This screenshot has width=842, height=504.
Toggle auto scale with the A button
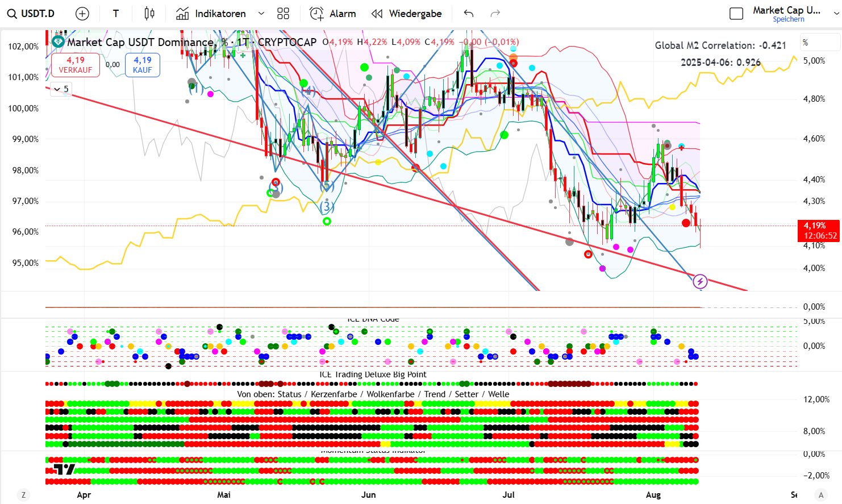(820, 495)
